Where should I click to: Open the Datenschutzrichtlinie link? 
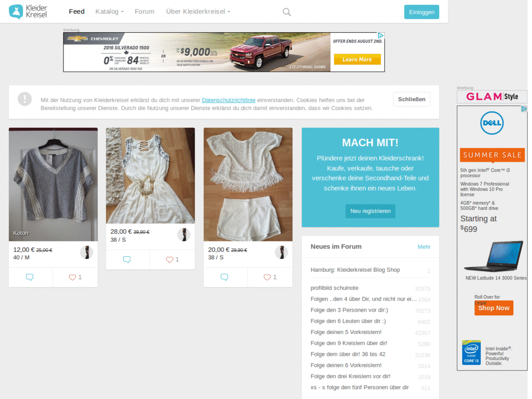229,100
